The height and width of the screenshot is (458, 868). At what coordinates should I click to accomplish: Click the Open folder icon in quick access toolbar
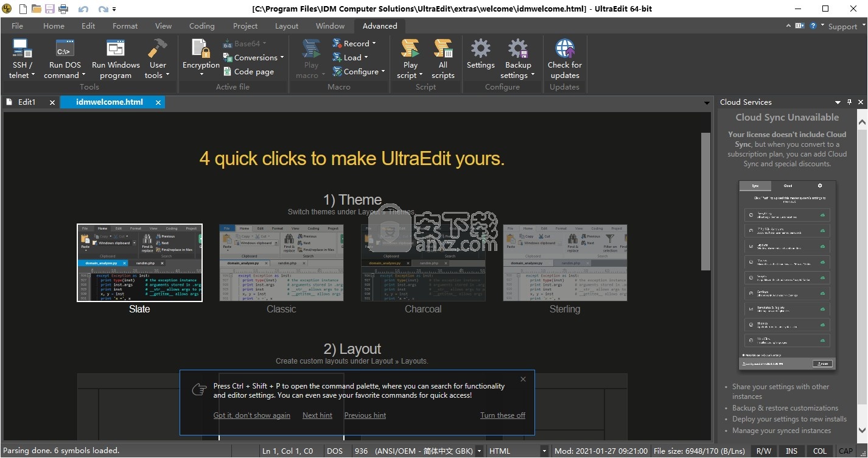37,9
